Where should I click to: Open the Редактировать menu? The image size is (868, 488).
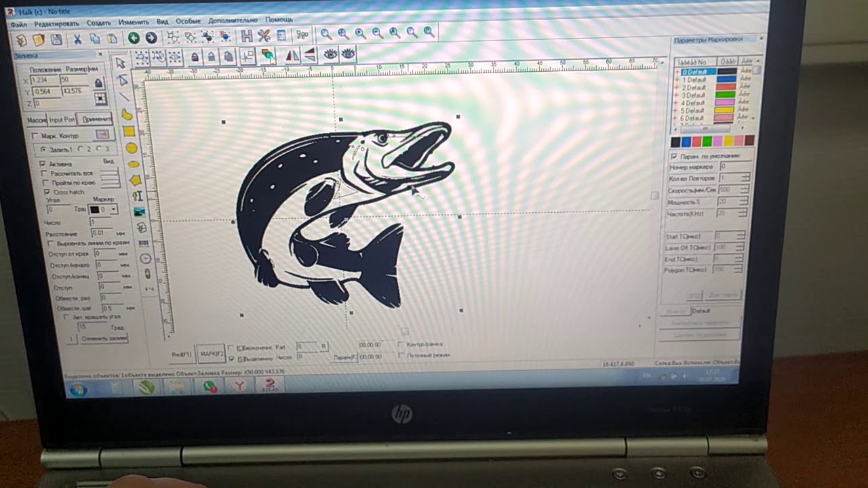[57, 23]
